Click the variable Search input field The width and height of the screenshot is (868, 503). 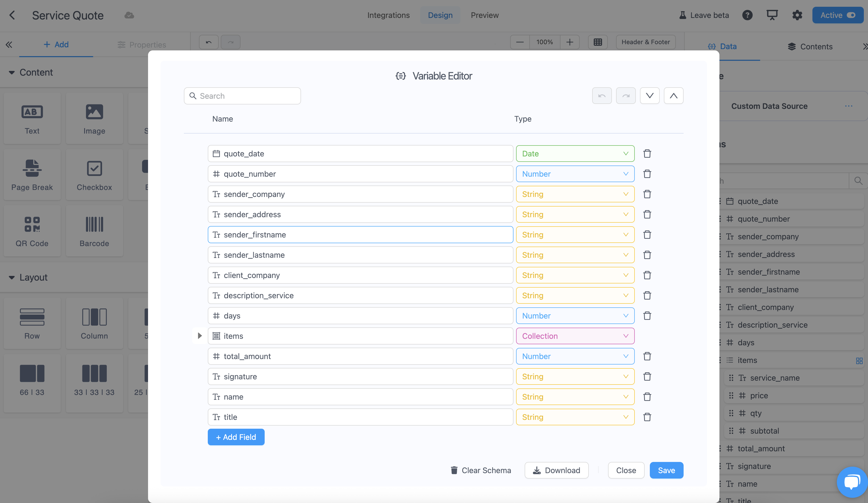[246, 96]
